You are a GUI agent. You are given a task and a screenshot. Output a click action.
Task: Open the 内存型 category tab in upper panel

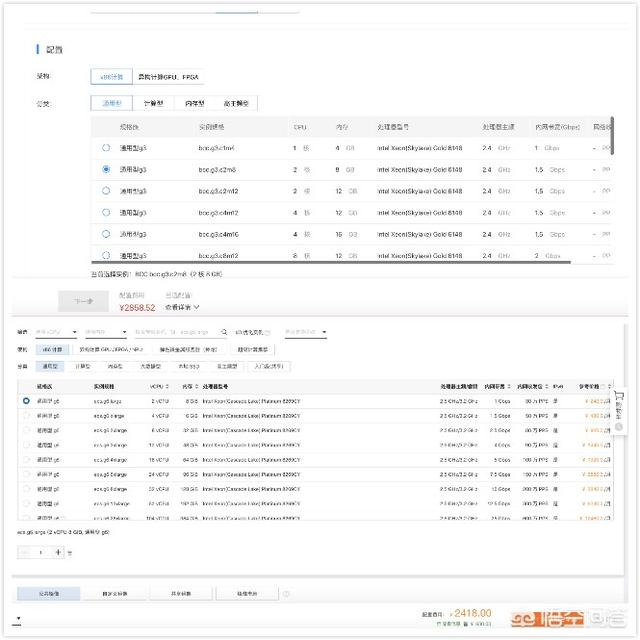[x=195, y=103]
